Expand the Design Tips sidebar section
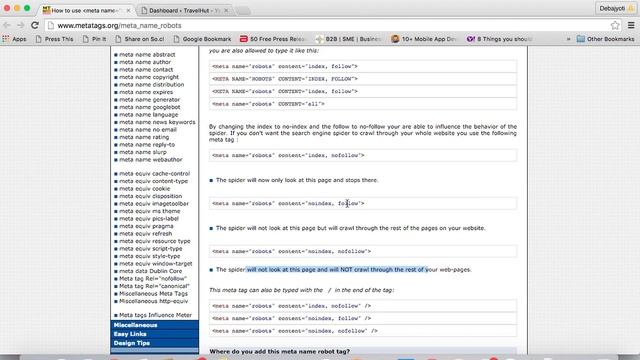The width and height of the screenshot is (640, 360). tap(154, 343)
